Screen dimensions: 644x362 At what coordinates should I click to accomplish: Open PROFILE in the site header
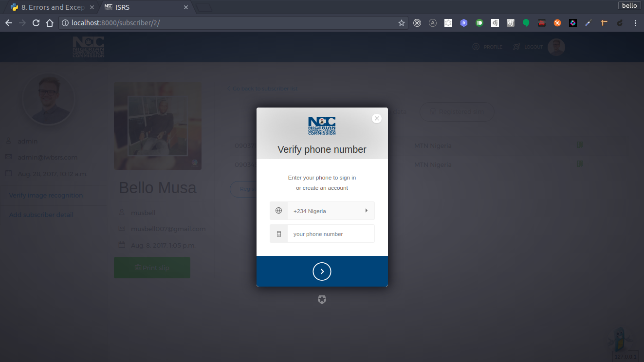[x=487, y=47]
